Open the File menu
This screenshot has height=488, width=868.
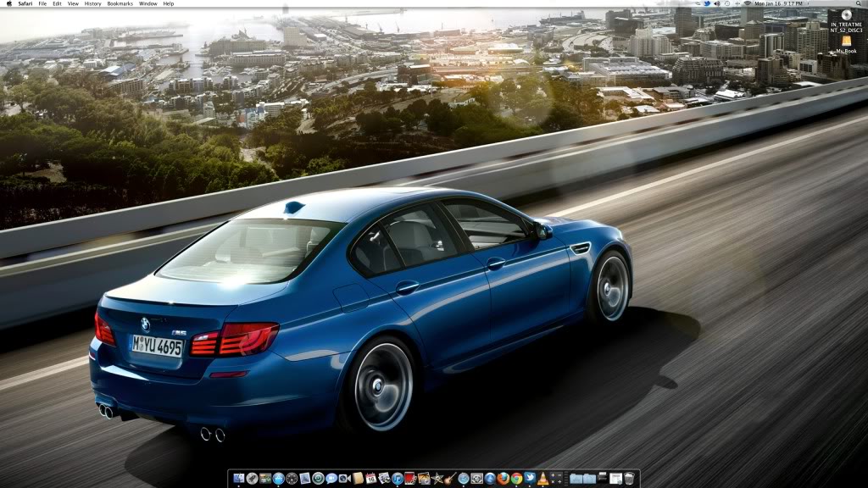[42, 3]
